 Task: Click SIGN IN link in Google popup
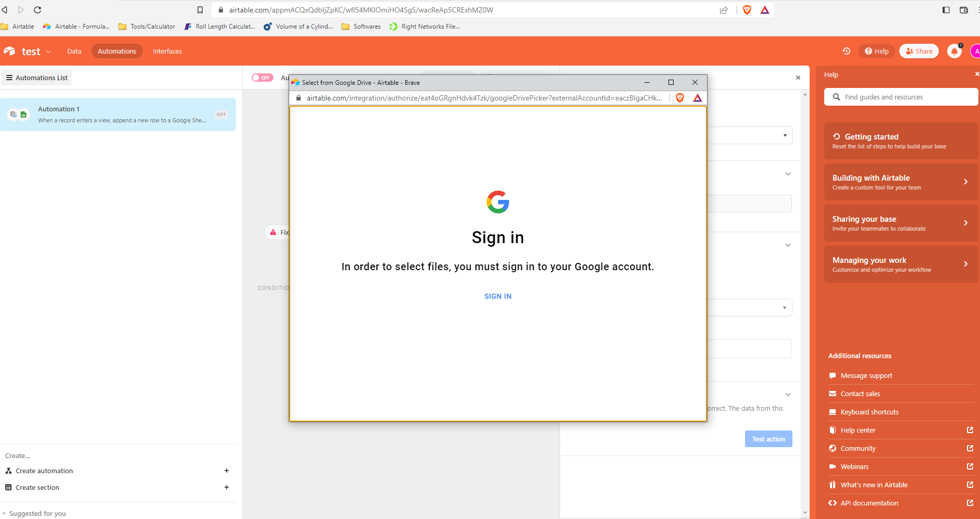[x=498, y=296]
